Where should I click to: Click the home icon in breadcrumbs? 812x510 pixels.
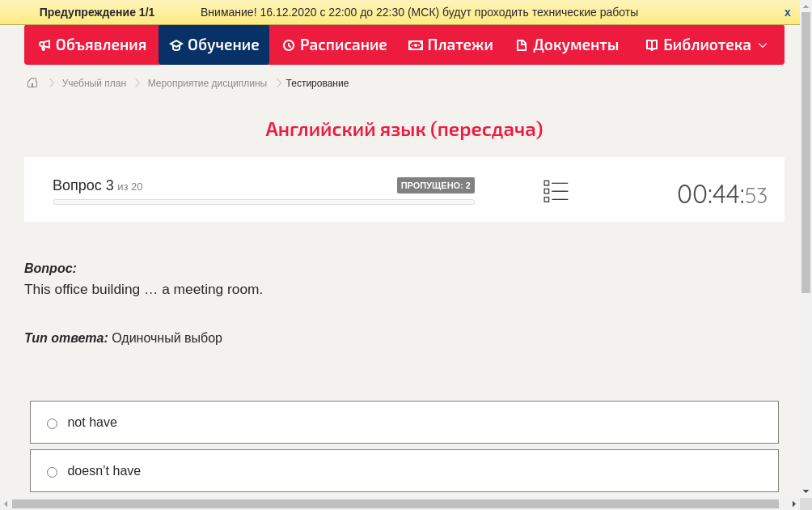(32, 83)
